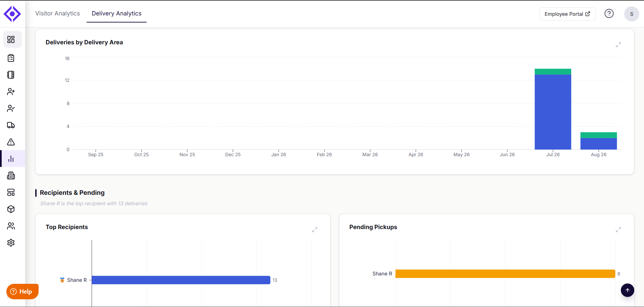The height and width of the screenshot is (307, 644).
Task: Click the blue Jul 26 bar segment
Action: [553, 112]
